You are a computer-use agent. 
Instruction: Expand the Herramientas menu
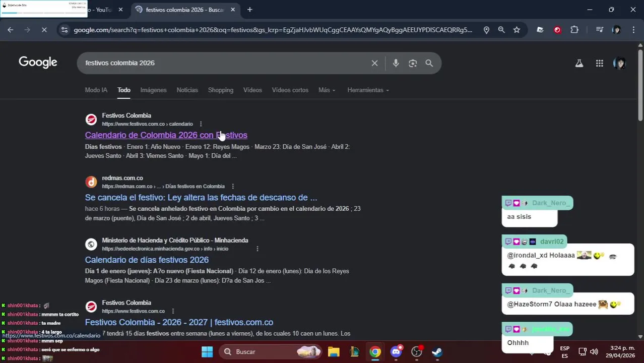(368, 90)
